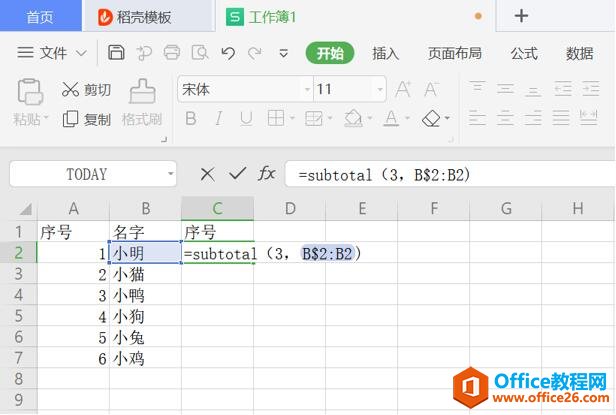This screenshot has height=415, width=616.
Task: Open the 文件 hamburger menu
Action: (x=26, y=52)
